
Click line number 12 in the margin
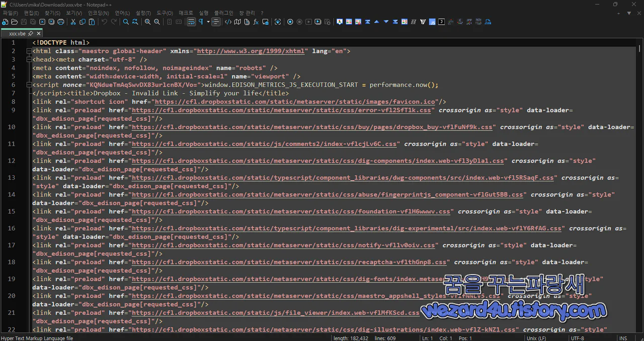[x=12, y=161]
